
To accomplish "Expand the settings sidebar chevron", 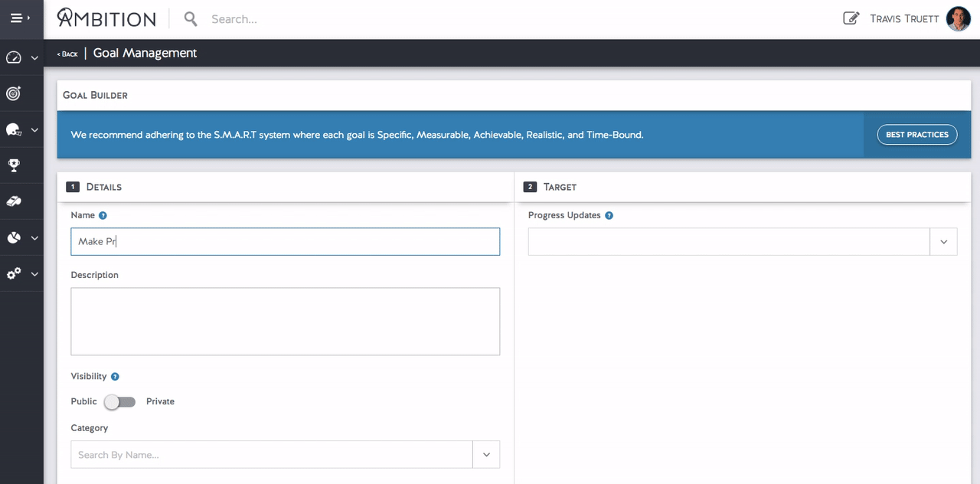I will coord(34,274).
